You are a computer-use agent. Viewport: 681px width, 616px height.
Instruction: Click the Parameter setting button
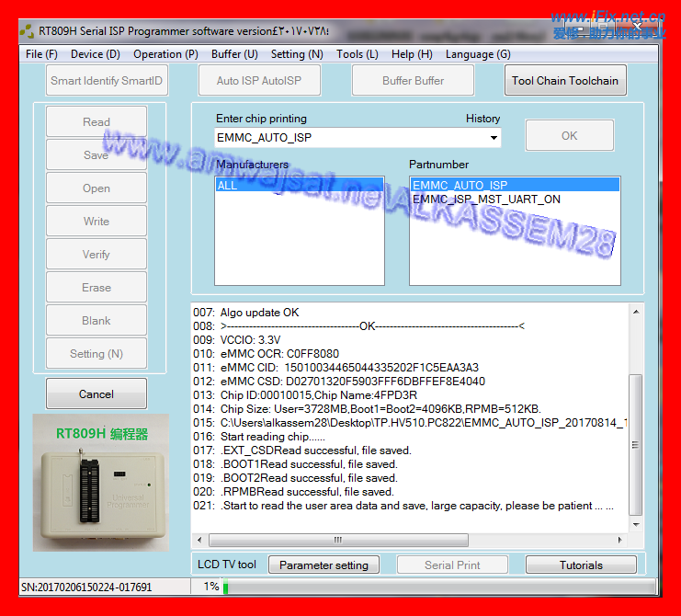tap(323, 565)
